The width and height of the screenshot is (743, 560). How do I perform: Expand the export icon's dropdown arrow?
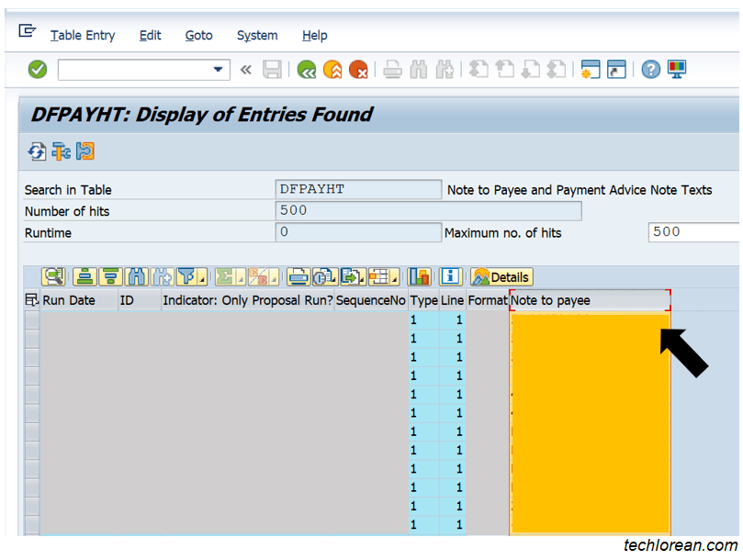(x=363, y=281)
